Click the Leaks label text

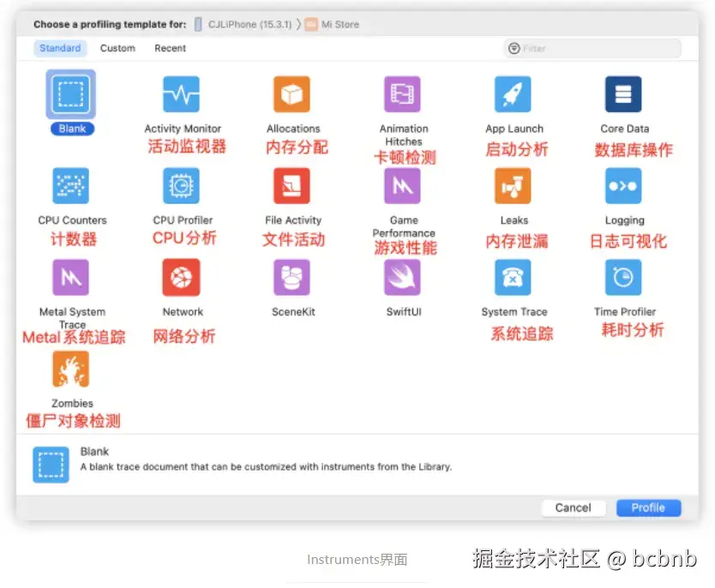514,220
